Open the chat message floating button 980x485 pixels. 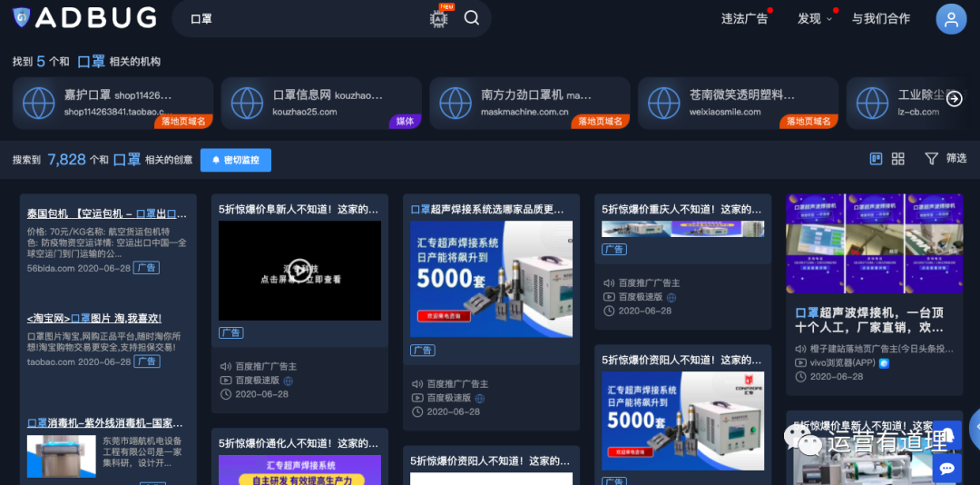[x=946, y=468]
